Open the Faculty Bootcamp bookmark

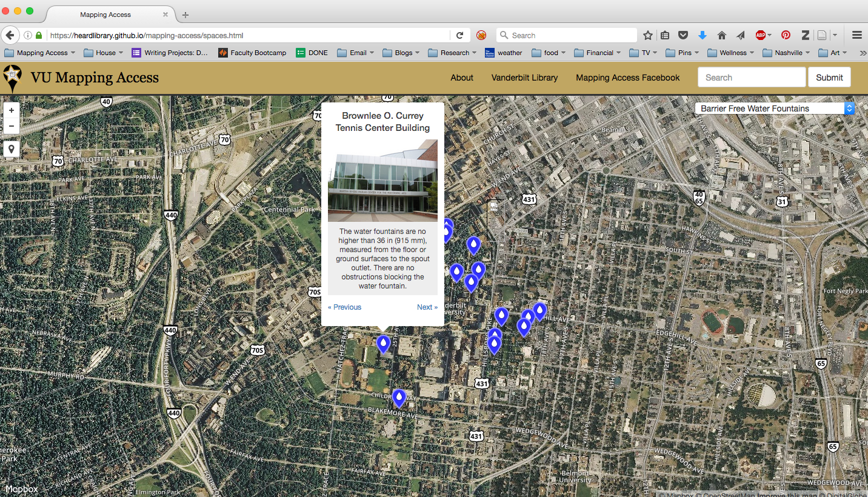[x=252, y=53]
